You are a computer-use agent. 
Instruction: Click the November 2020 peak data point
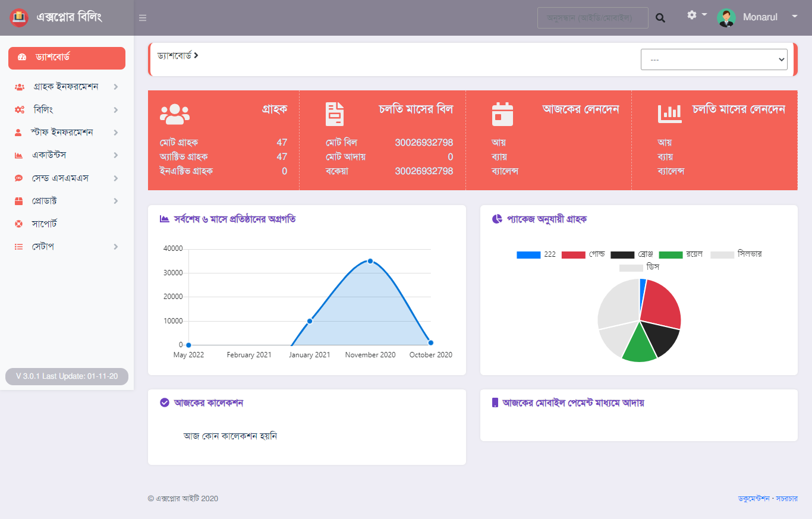click(x=370, y=261)
